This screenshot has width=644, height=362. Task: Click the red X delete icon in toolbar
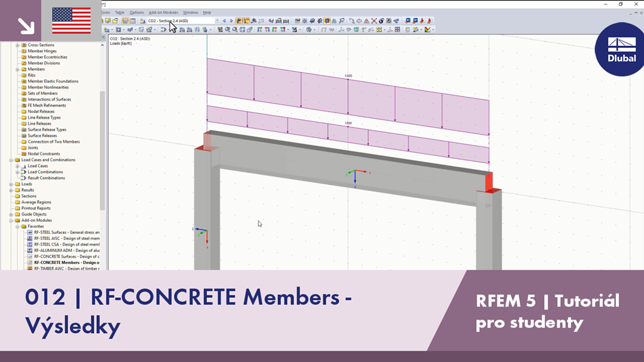tap(374, 21)
